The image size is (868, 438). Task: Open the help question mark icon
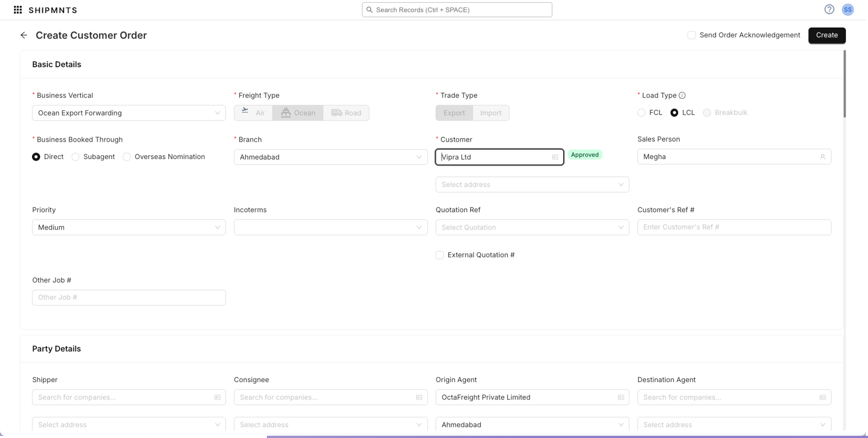[x=829, y=9]
